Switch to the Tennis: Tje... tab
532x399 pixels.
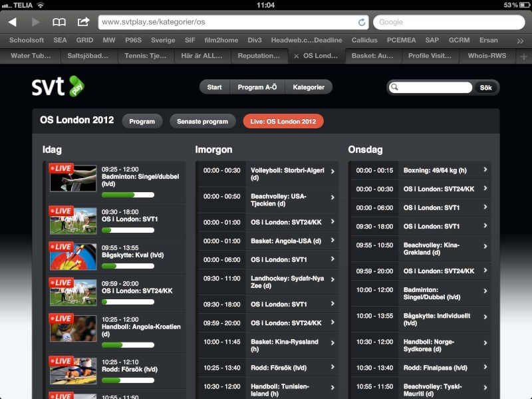pos(145,56)
